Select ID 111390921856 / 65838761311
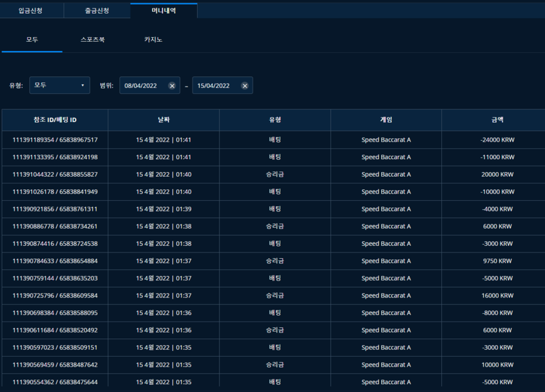545x392 pixels. click(x=55, y=209)
